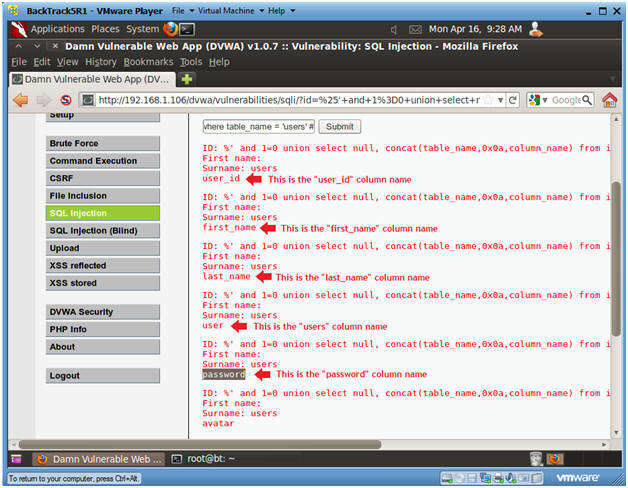The height and width of the screenshot is (488, 628).
Task: Click scrollbar down arrow at page bottom
Action: tap(616, 433)
